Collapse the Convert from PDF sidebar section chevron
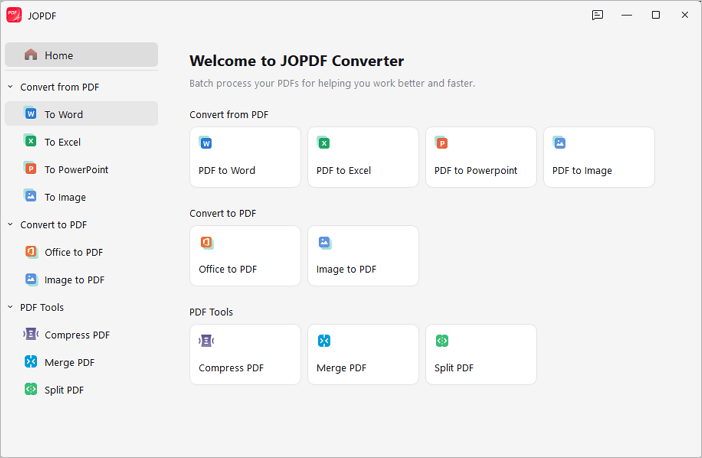 10,87
